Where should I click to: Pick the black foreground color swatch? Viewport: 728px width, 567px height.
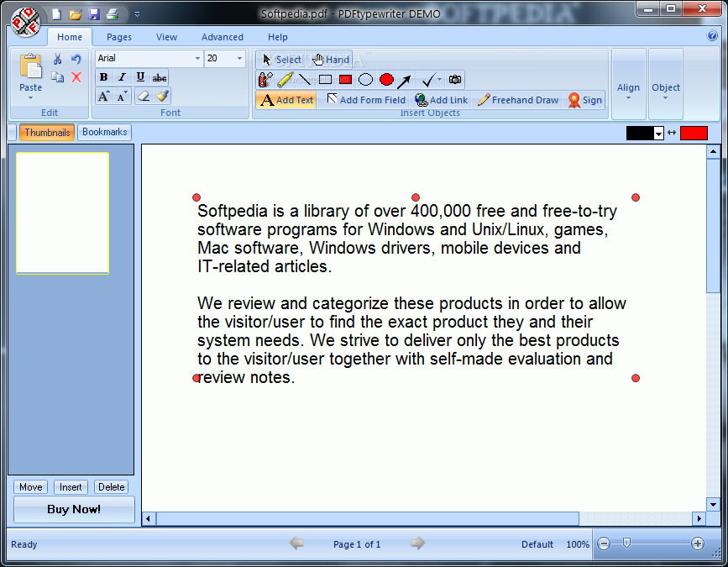tap(640, 134)
